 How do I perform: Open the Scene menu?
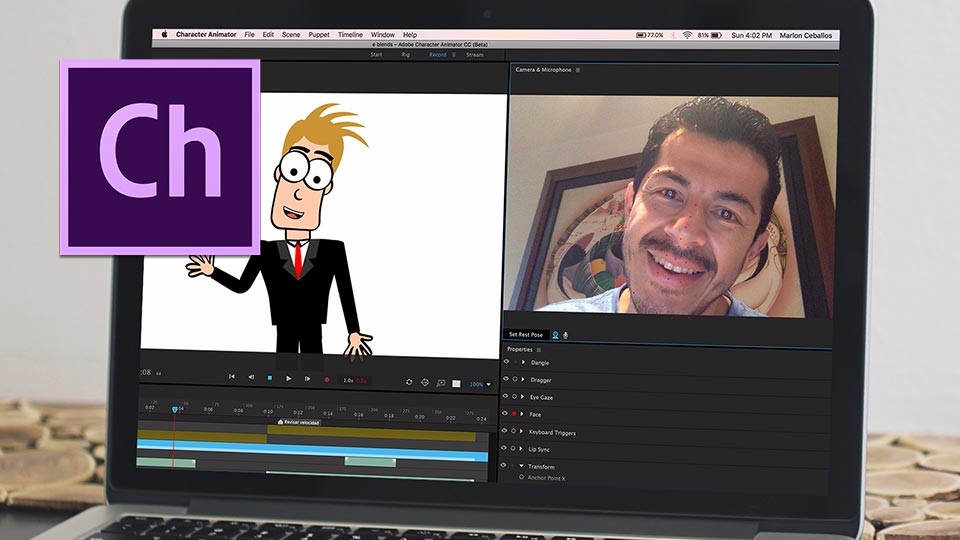pos(291,35)
